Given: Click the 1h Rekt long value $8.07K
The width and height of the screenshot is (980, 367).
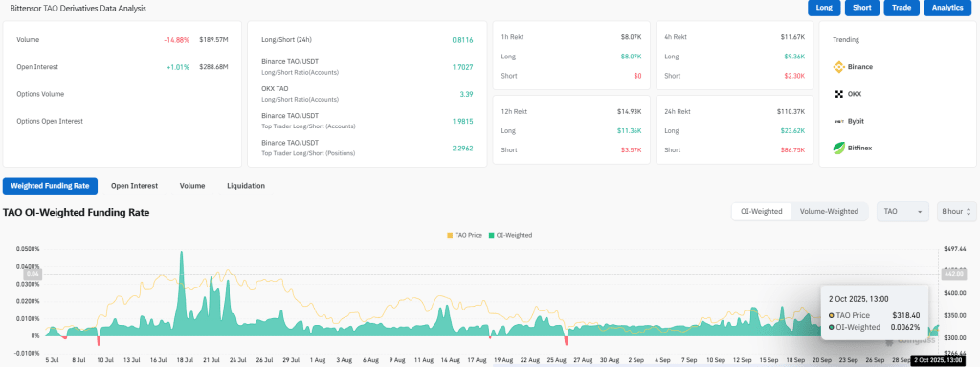Looking at the screenshot, I should (x=632, y=57).
